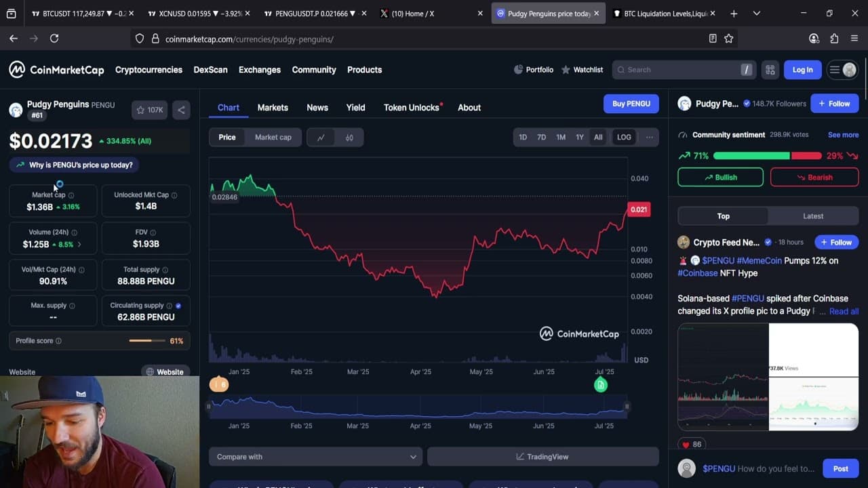Viewport: 868px width, 488px height.
Task: Click 'Read all' on Crypto Feed post
Action: [844, 311]
